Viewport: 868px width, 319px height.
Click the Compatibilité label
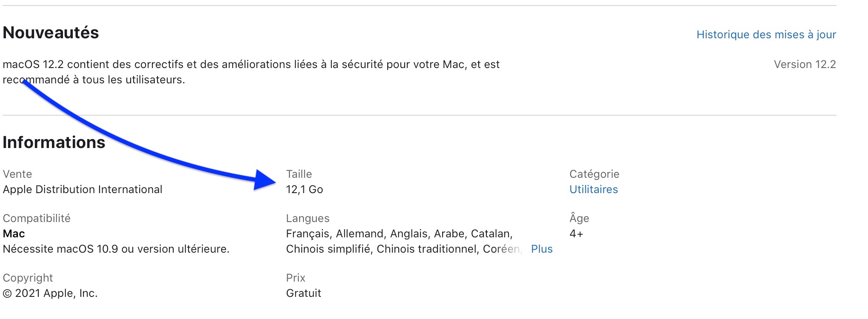37,218
